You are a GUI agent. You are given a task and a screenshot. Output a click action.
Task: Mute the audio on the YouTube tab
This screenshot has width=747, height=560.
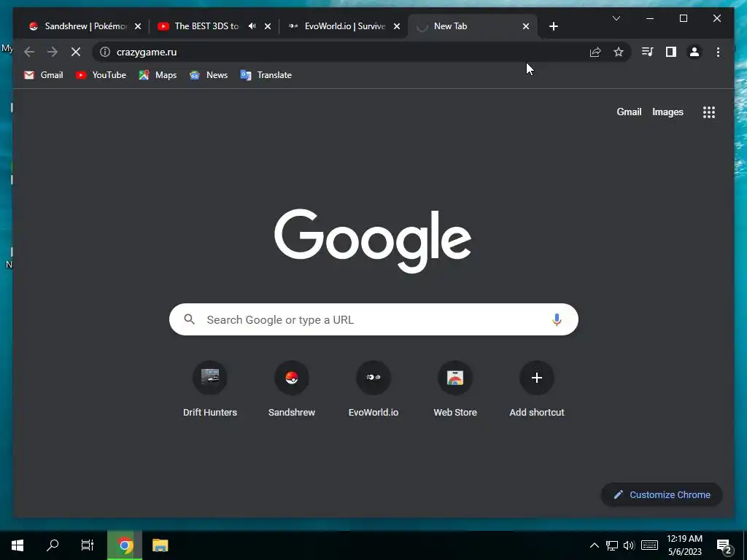(x=252, y=26)
